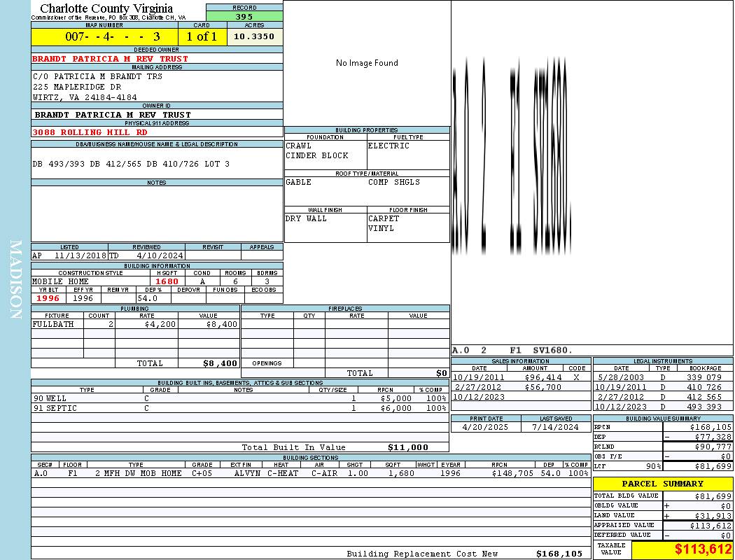Click plumbing total $8,400 in bold
Image resolution: width=735 pixels, height=560 pixels.
click(x=220, y=363)
